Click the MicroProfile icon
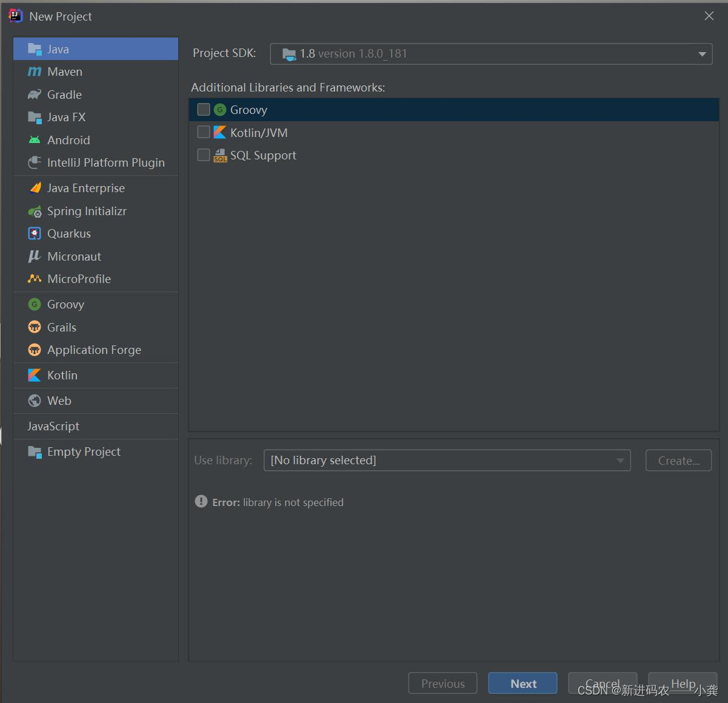This screenshot has height=703, width=728. click(x=35, y=279)
